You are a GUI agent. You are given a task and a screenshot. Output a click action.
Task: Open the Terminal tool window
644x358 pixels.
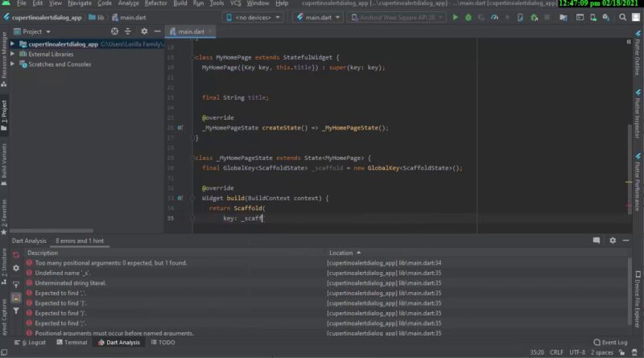(72, 343)
